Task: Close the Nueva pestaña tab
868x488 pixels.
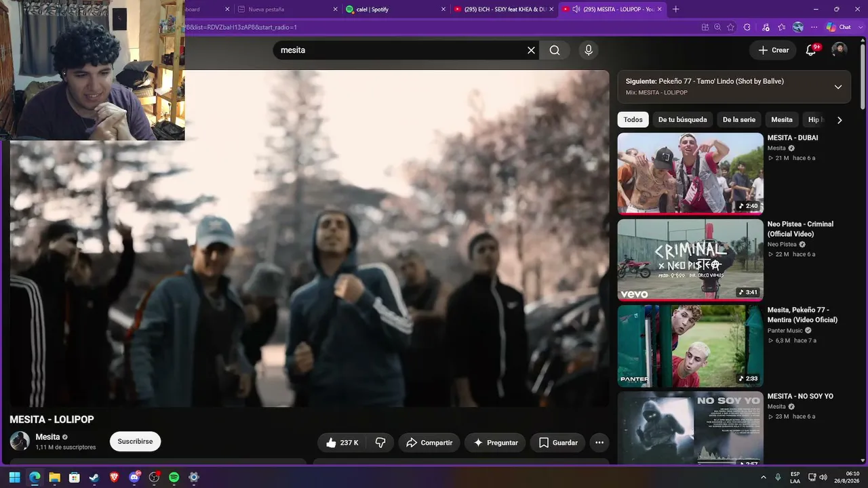Action: (335, 9)
